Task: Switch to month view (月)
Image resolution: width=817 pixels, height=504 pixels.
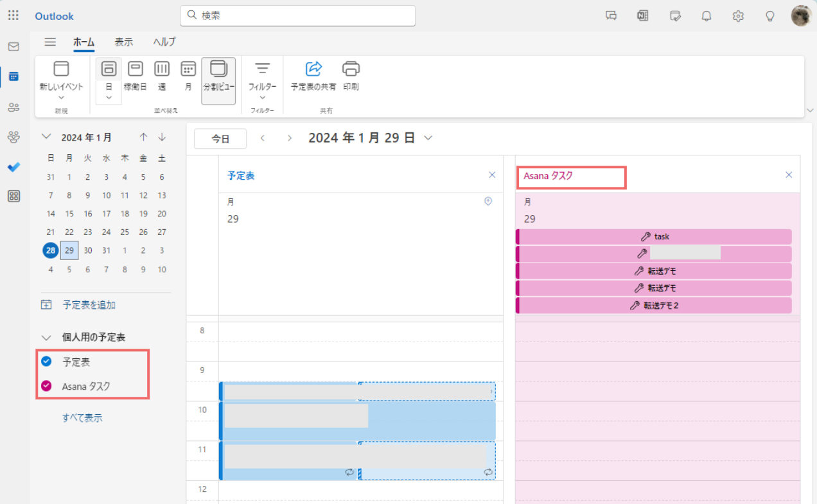Action: tap(188, 76)
